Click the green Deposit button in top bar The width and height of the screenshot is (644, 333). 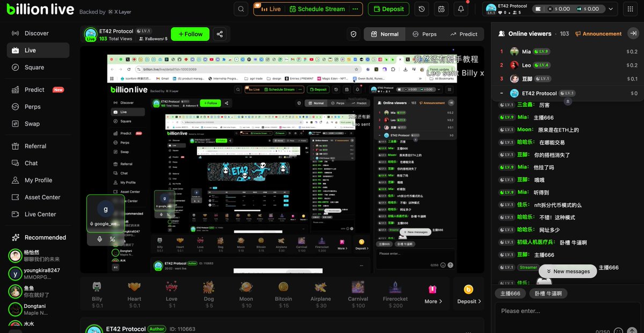tap(389, 9)
